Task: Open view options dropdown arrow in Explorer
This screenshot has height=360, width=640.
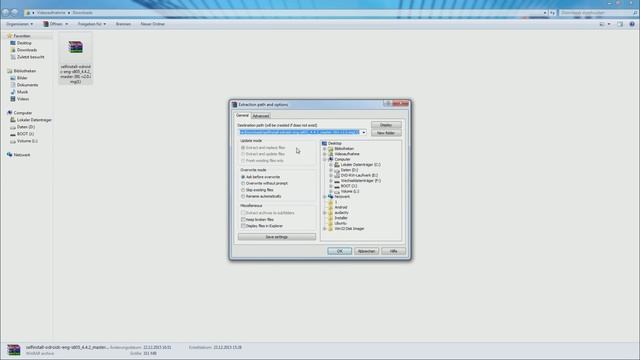Action: coord(609,24)
